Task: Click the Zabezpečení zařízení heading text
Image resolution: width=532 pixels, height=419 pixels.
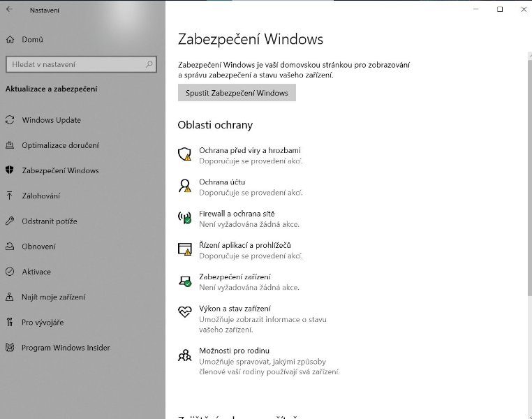Action: (x=235, y=277)
